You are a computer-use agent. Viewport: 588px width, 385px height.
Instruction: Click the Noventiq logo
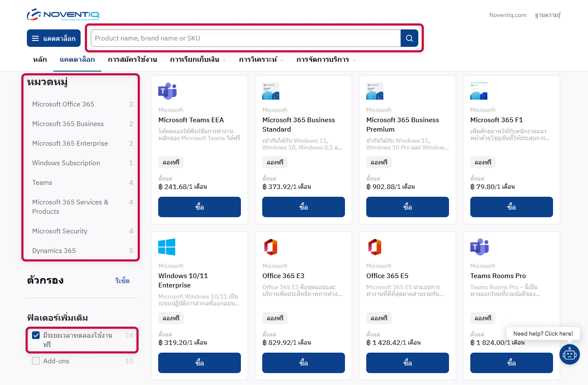(x=63, y=15)
